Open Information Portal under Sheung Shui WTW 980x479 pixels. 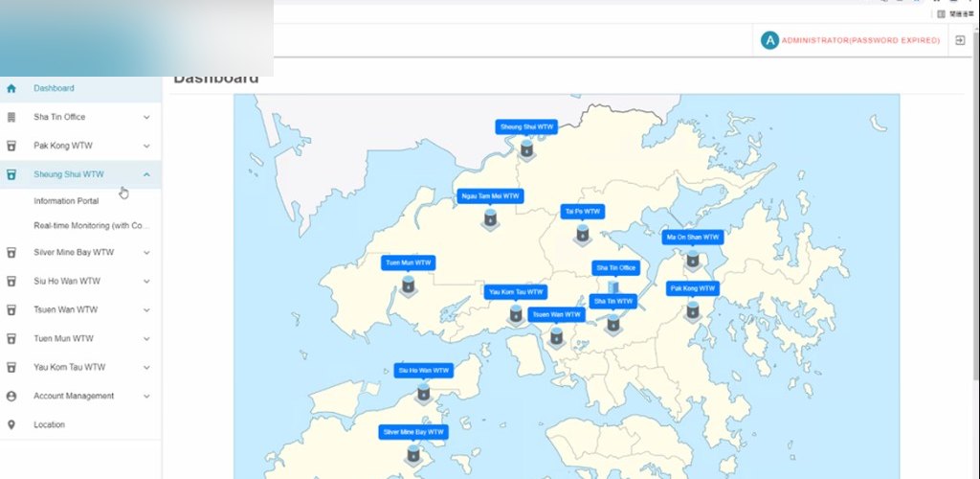point(66,201)
